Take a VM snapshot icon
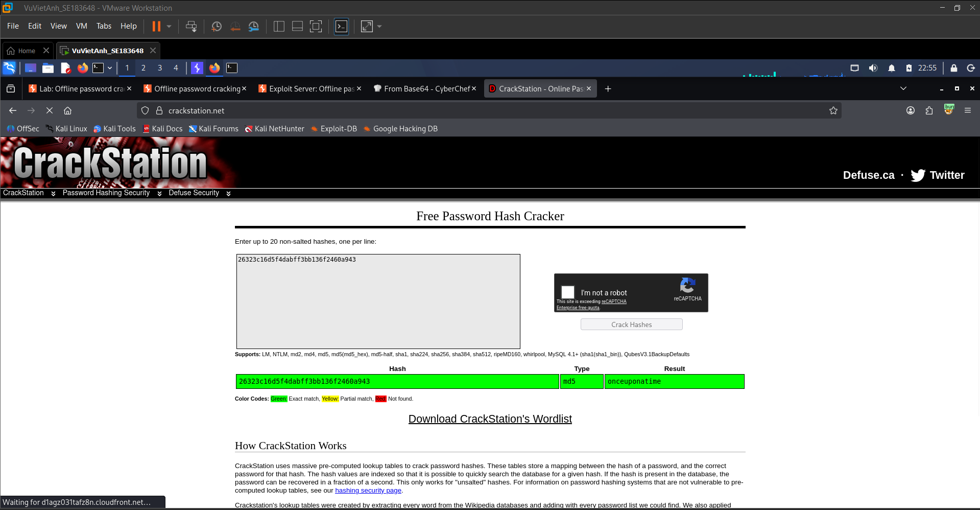 pos(217,26)
